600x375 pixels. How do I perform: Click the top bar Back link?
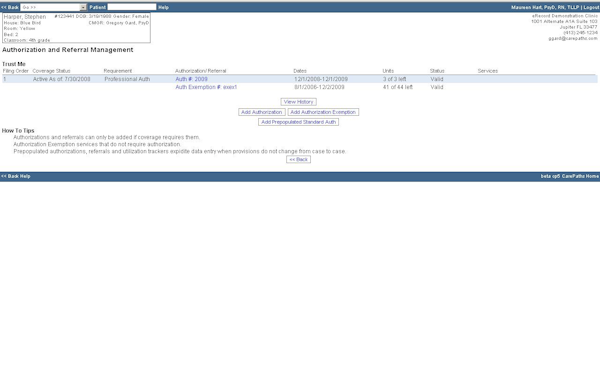10,7
